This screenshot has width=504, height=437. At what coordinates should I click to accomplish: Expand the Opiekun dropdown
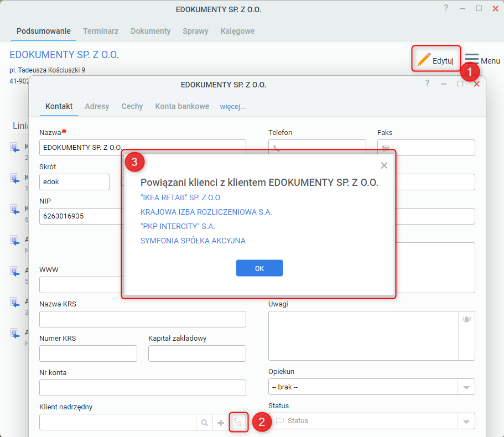coord(466,387)
